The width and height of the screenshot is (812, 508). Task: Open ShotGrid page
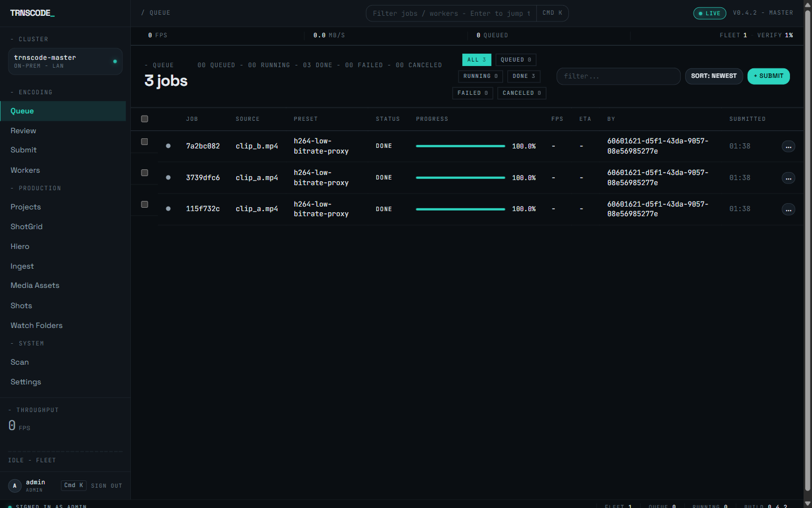point(63,227)
